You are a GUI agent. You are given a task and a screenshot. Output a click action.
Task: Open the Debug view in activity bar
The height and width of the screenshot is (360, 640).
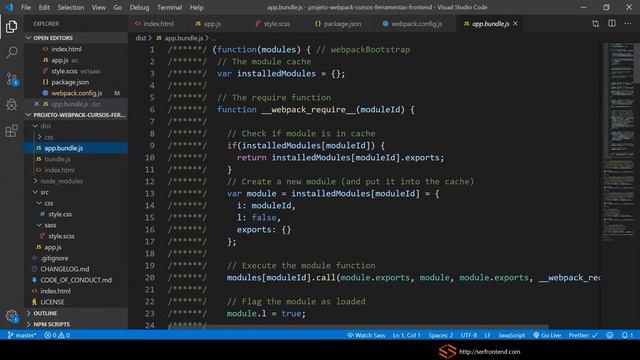pos(12,104)
